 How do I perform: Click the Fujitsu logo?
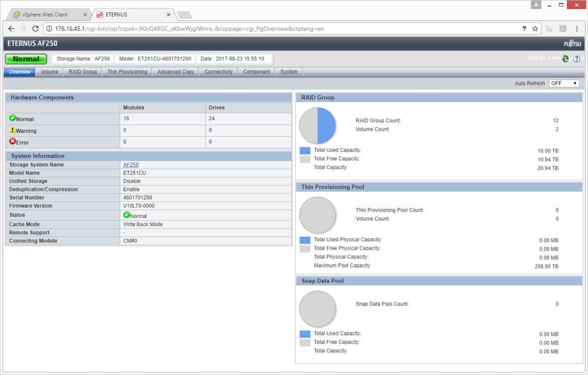click(x=572, y=44)
